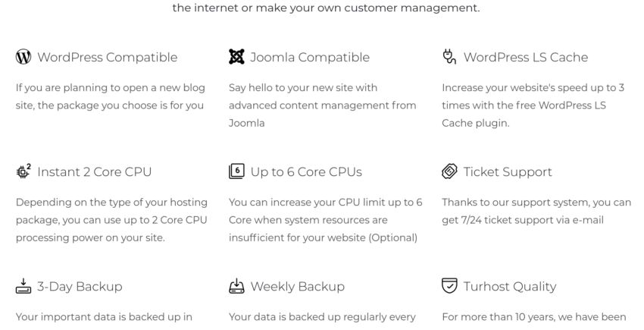This screenshot has height=330, width=644.
Task: Click the 6 Core CPUs icon
Action: tap(236, 171)
